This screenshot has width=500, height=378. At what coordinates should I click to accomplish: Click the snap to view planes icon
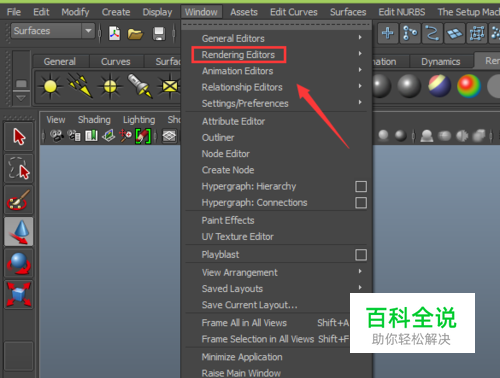click(454, 33)
